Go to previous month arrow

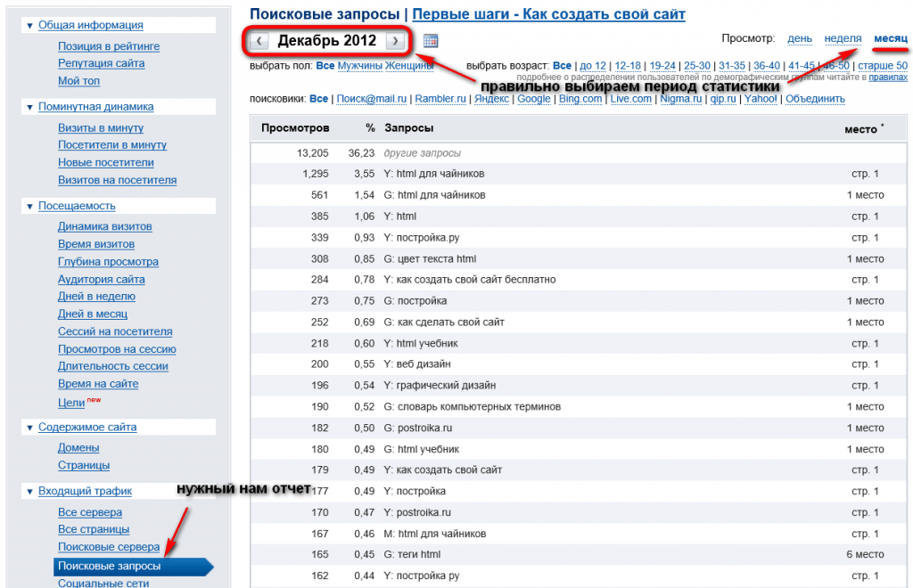[x=259, y=41]
